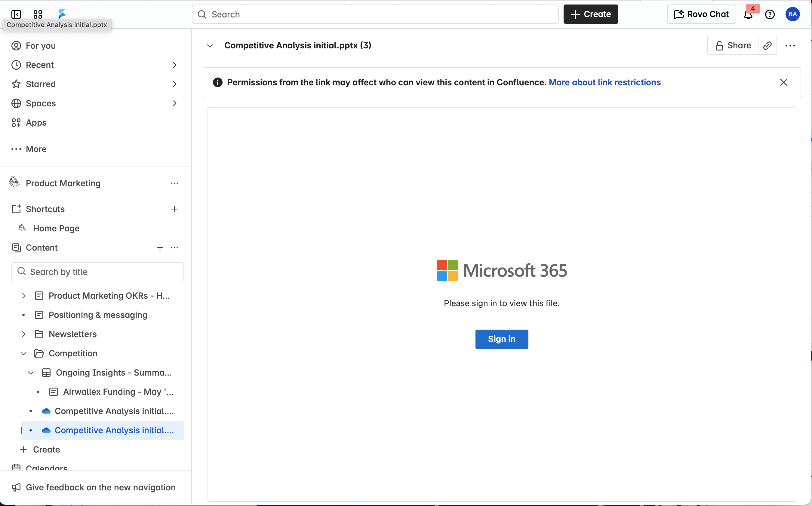This screenshot has height=506, width=812.
Task: Open the help question mark icon
Action: click(x=770, y=14)
